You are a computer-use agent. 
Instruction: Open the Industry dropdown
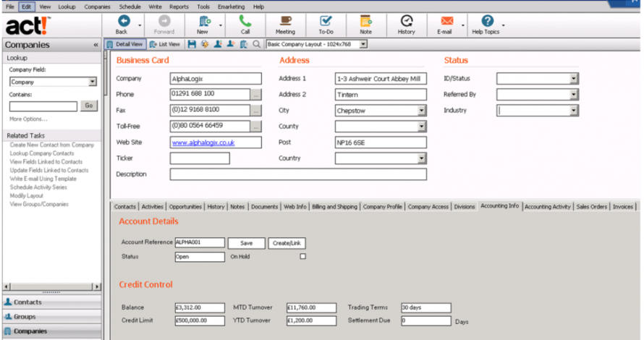coord(574,111)
